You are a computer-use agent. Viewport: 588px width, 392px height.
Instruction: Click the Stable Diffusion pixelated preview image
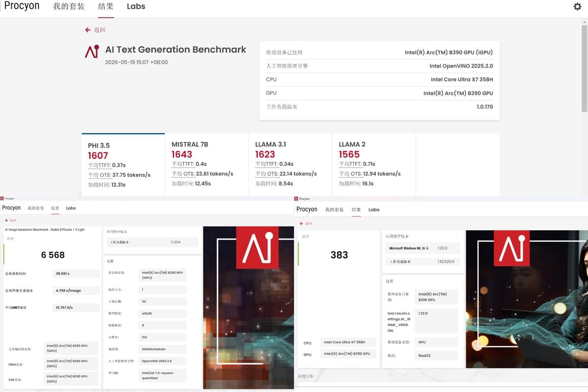[x=248, y=308]
